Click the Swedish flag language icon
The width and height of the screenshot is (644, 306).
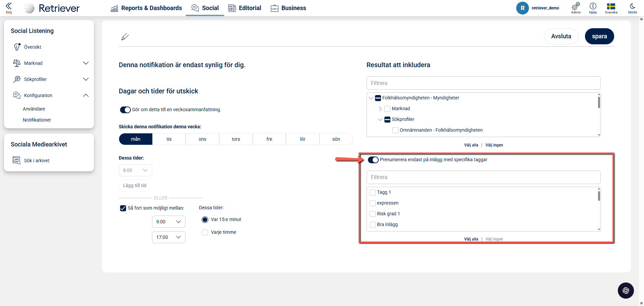point(611,6)
